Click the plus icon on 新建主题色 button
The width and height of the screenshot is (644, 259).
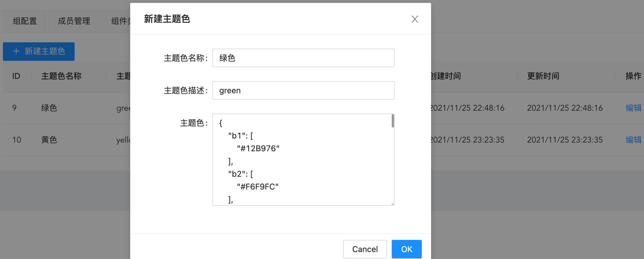coord(16,51)
